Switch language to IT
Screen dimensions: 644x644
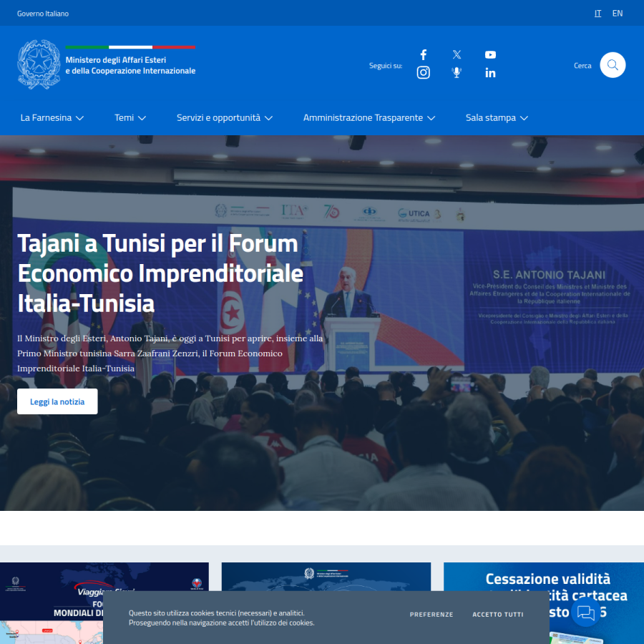[597, 13]
